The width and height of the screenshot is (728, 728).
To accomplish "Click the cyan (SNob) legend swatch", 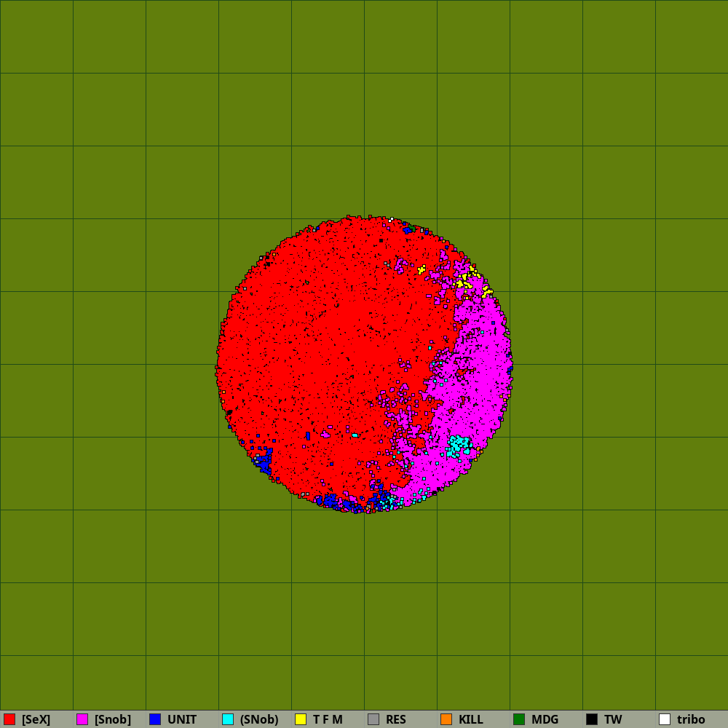I will coord(228,719).
